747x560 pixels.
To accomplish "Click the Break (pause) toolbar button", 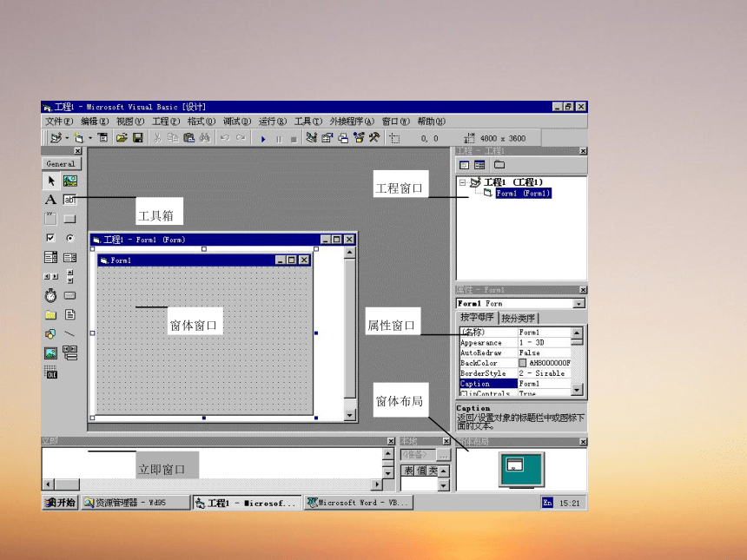I will point(279,139).
